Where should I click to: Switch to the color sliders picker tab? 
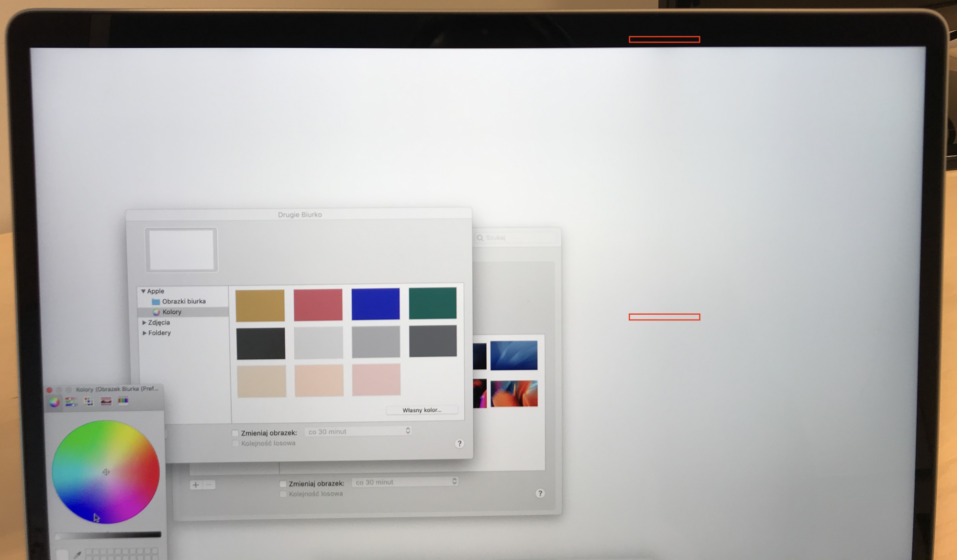71,402
